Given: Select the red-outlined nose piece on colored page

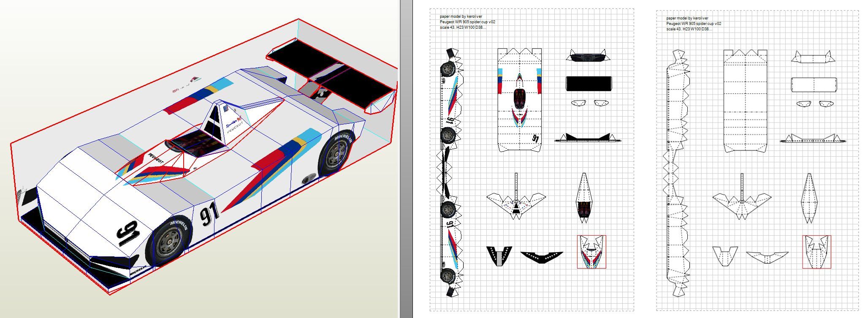Looking at the screenshot, I should 591,252.
